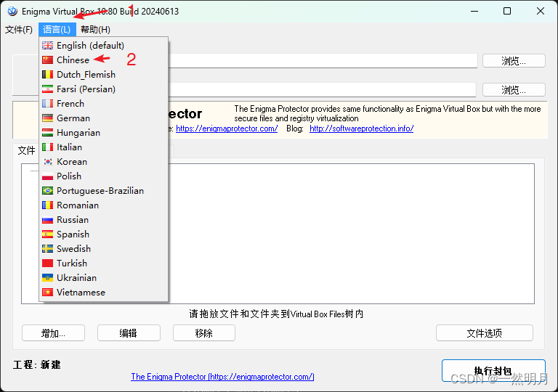Screen dimensions: 558x392
Task: Select Romanian language option
Action: (103, 205)
